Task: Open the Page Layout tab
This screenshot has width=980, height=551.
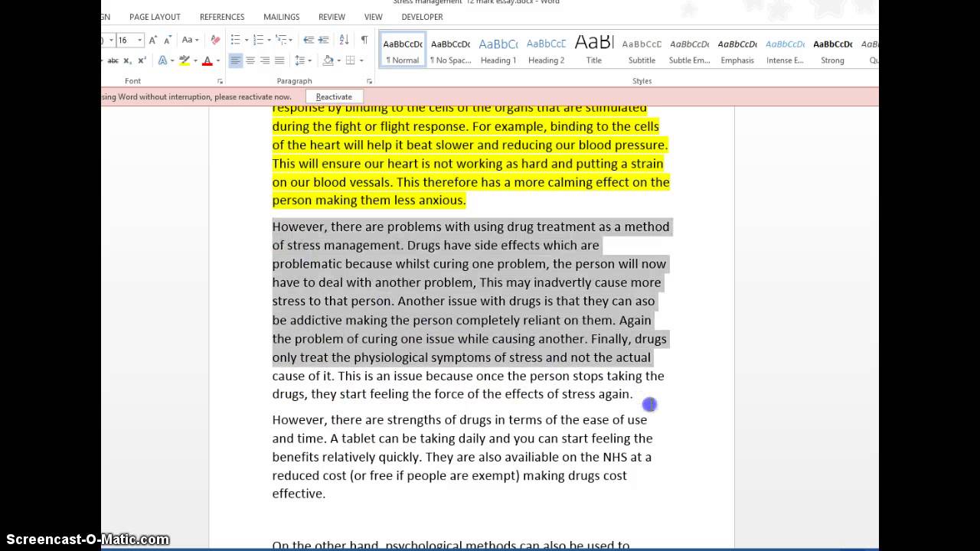Action: [x=155, y=17]
